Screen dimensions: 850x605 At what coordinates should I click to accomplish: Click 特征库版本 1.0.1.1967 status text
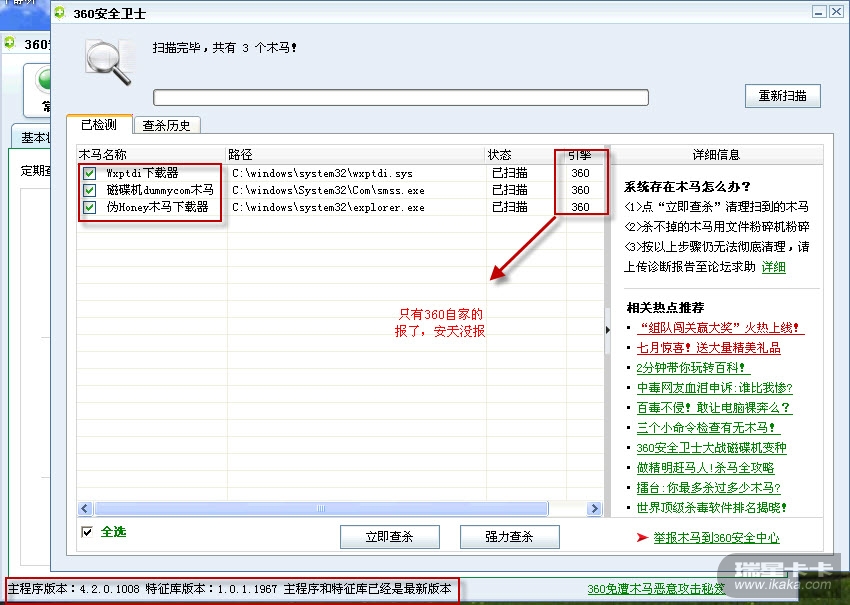[x=211, y=589]
